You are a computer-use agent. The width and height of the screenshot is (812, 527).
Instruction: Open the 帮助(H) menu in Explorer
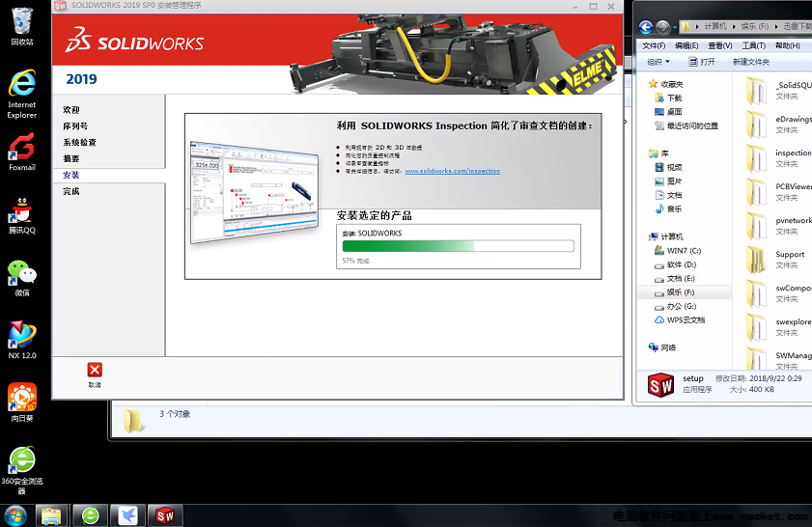[788, 45]
